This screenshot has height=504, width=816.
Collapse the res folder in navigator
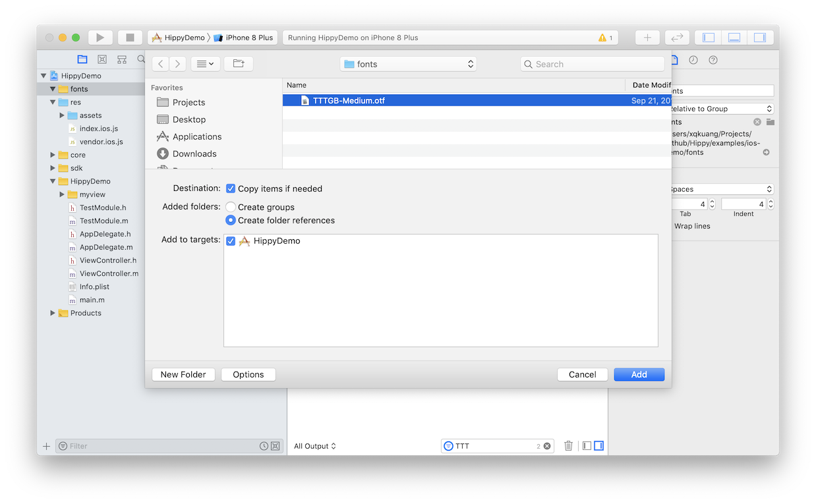tap(53, 102)
